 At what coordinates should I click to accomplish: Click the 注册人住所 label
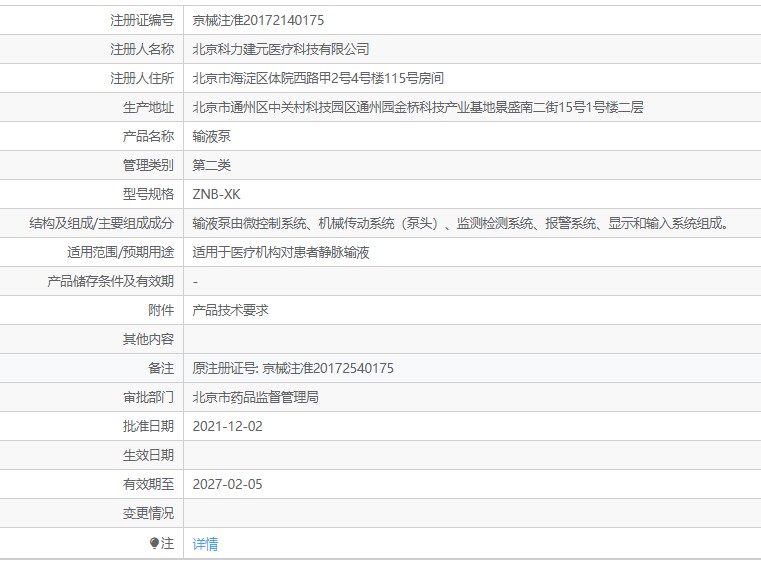point(142,78)
